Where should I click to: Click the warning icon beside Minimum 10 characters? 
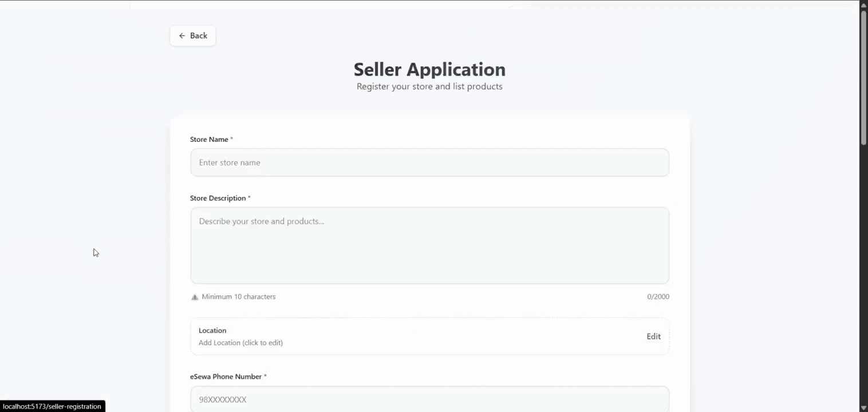click(x=195, y=297)
